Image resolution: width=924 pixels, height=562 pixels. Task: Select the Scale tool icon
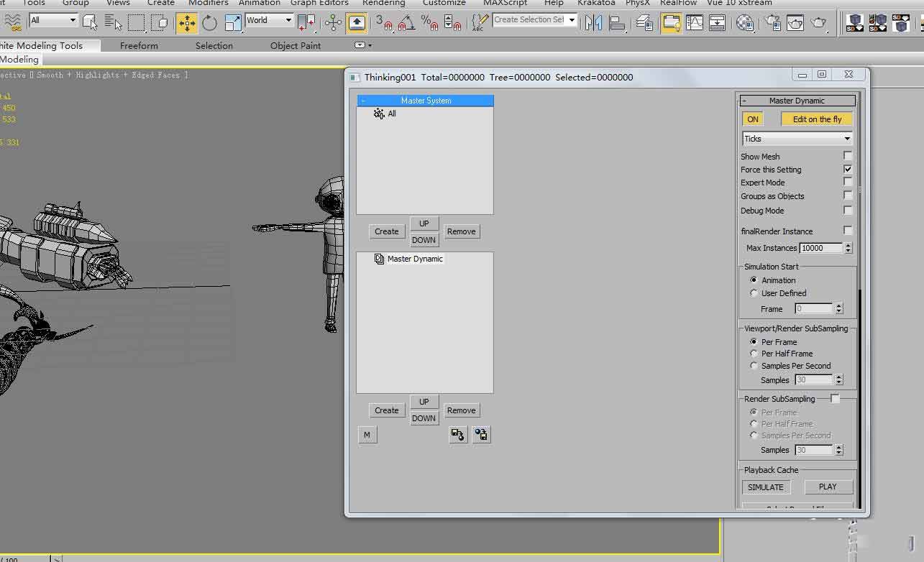232,23
